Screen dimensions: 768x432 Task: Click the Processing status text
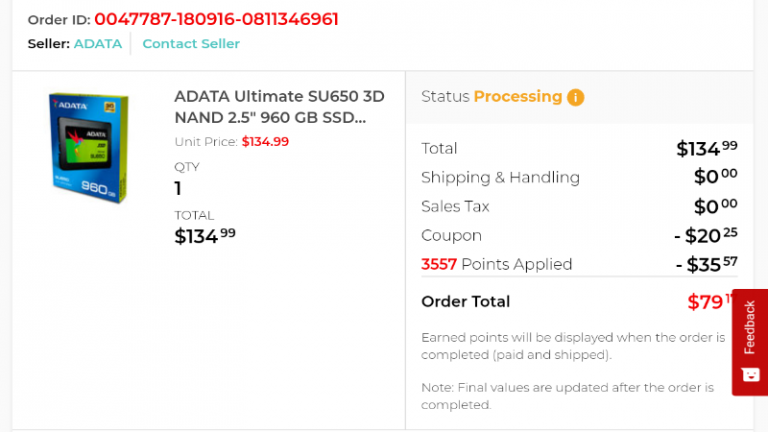[517, 97]
